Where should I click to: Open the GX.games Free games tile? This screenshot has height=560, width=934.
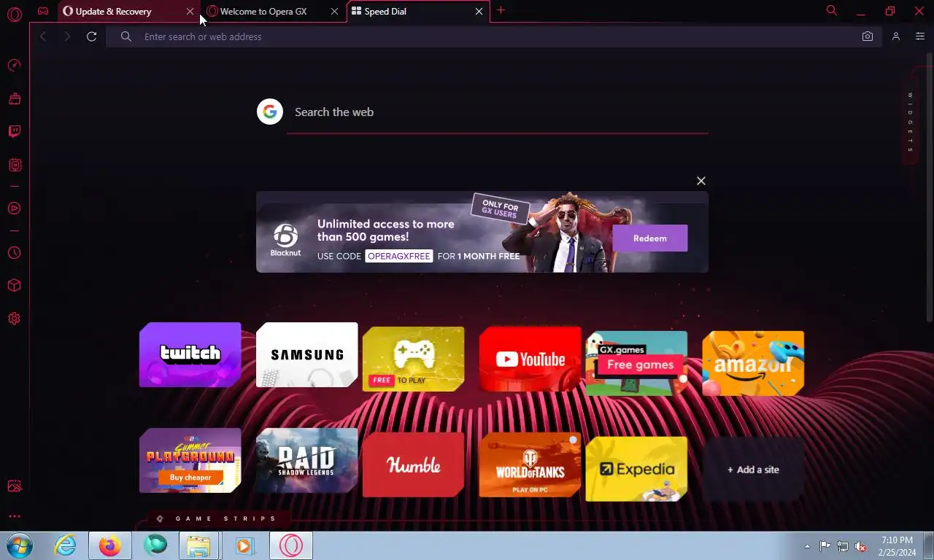636,364
